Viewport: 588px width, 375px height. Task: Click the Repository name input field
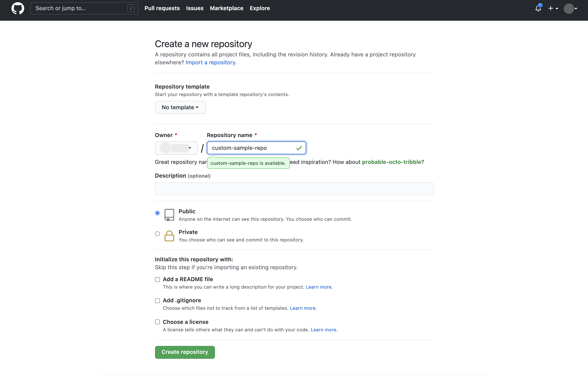coord(256,148)
